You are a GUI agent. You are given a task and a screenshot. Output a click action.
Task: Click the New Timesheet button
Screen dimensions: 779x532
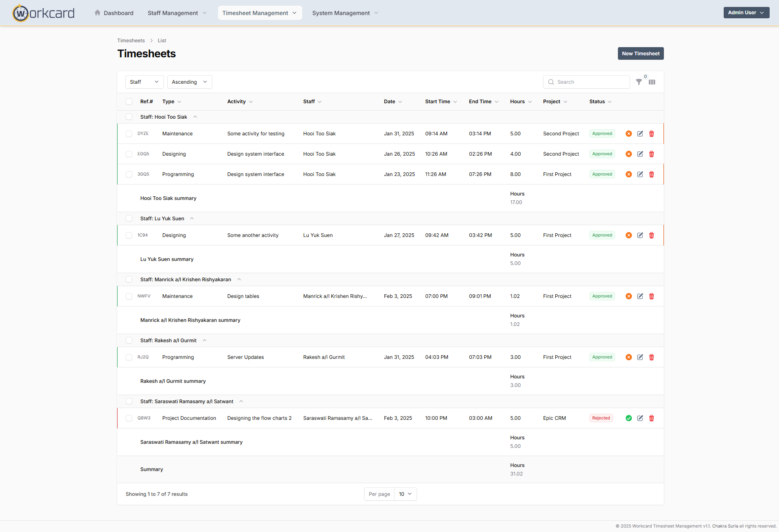(640, 54)
